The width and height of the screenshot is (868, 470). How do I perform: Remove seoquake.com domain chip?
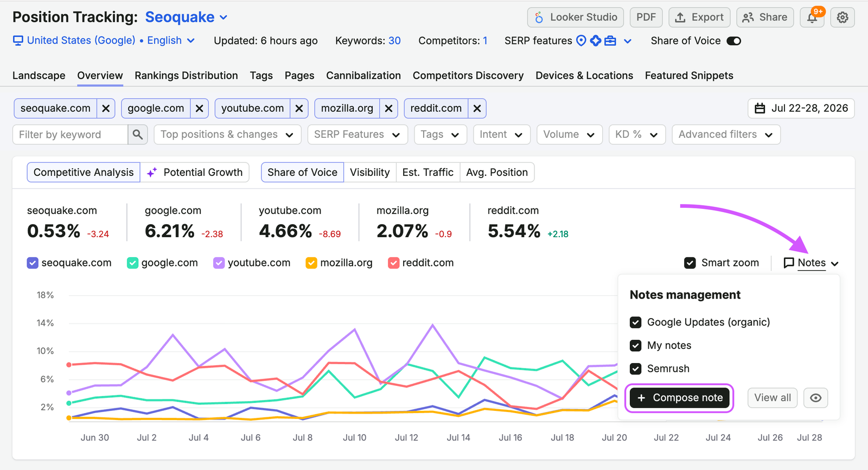pos(106,109)
